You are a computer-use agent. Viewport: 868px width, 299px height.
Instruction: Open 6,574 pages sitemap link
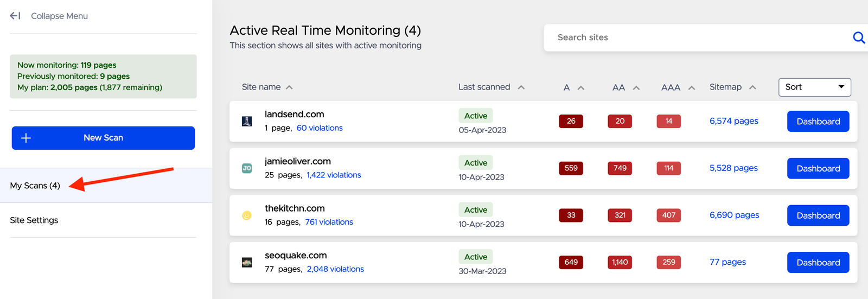click(733, 121)
